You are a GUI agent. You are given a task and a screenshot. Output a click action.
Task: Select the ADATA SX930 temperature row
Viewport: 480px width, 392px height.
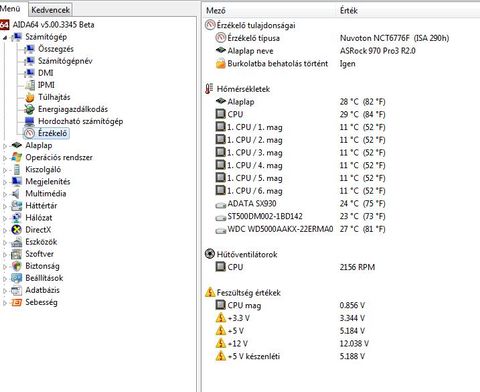click(340, 203)
